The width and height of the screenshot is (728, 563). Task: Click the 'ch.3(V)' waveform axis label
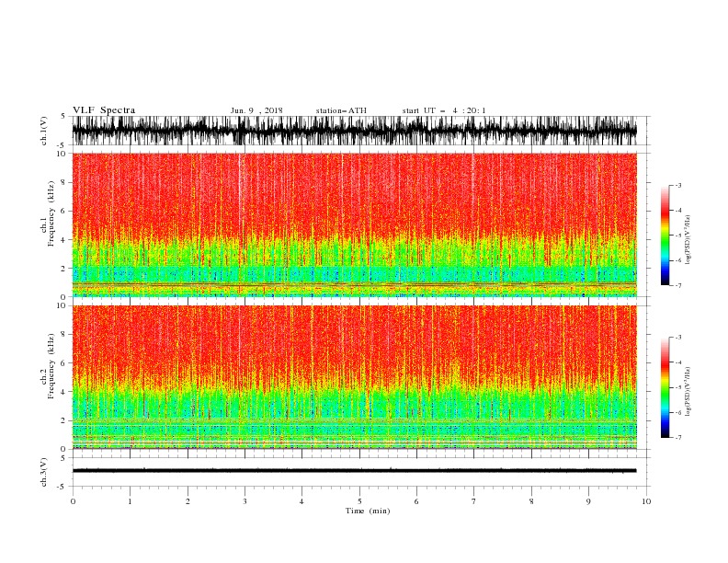44,473
